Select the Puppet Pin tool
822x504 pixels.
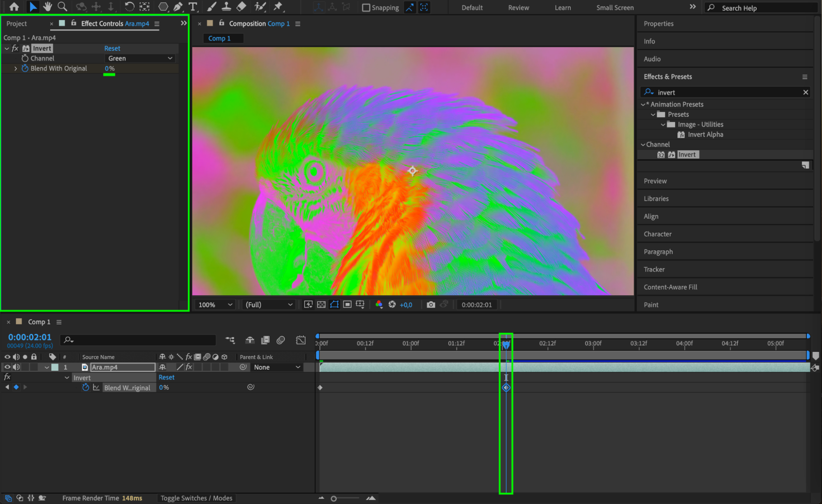(x=278, y=7)
